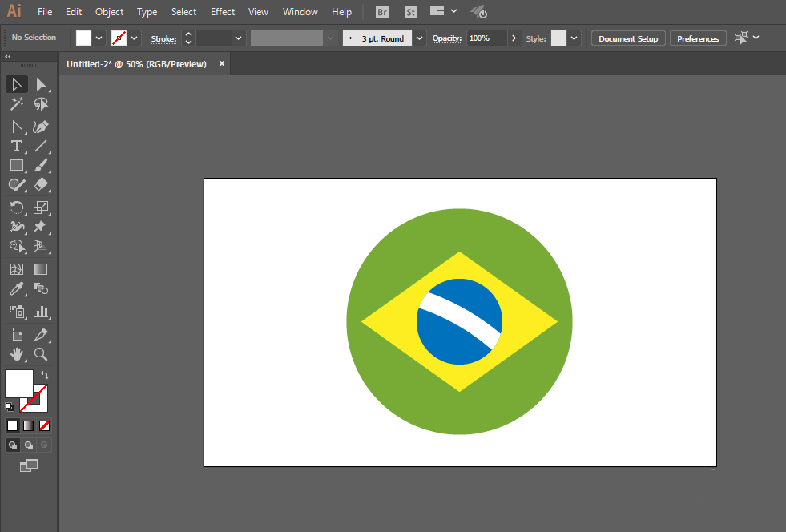This screenshot has height=532, width=786.
Task: Choose the Lasso tool
Action: click(x=41, y=104)
